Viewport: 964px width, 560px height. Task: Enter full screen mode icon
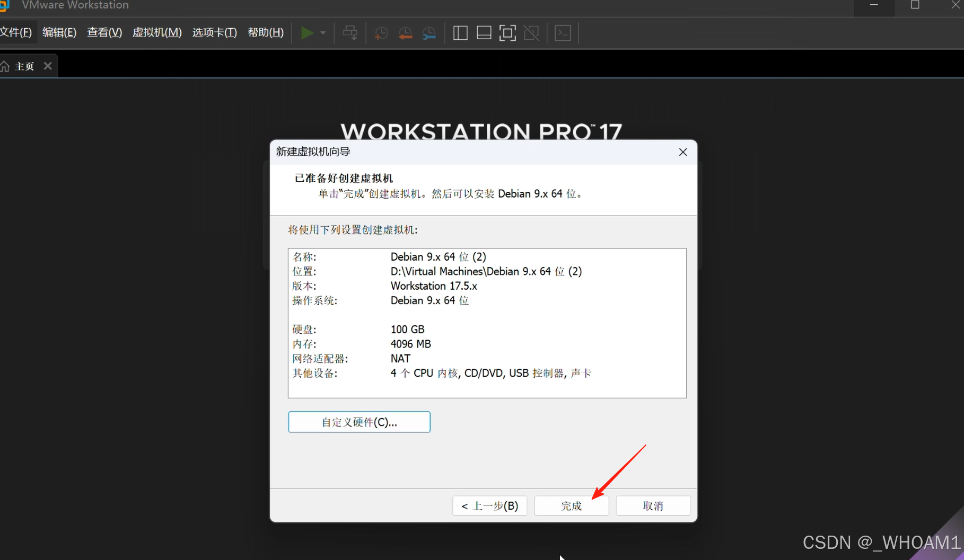(507, 33)
